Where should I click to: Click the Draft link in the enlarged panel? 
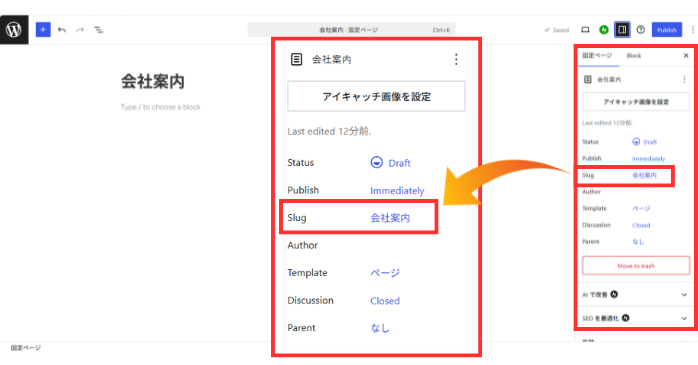coord(399,163)
